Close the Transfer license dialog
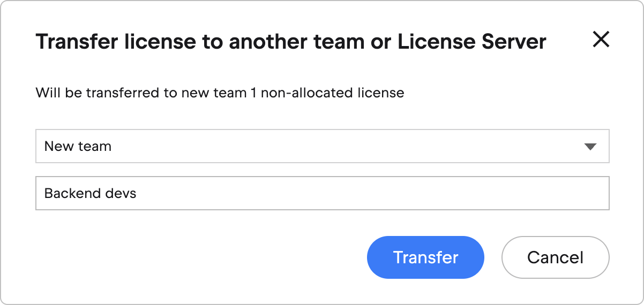The width and height of the screenshot is (644, 305). pos(601,39)
